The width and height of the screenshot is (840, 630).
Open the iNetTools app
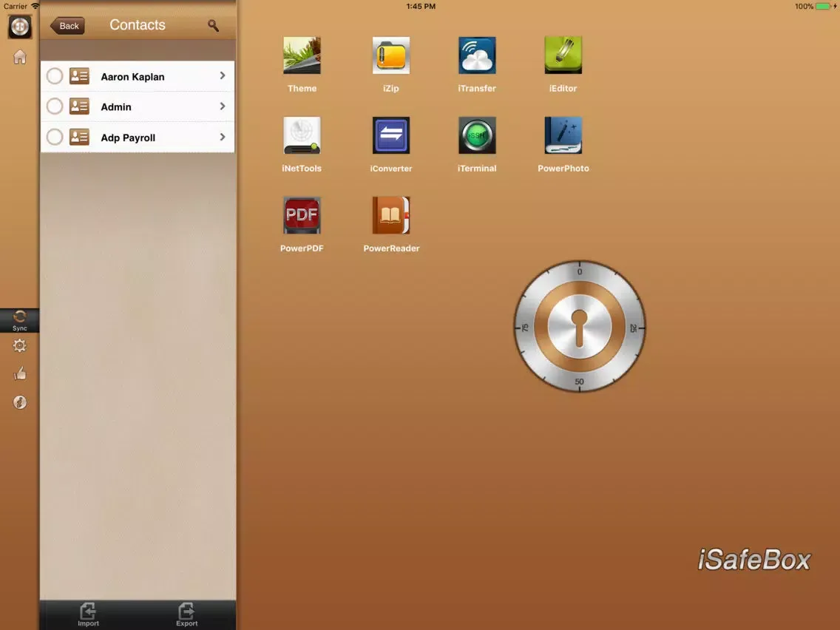(x=302, y=135)
